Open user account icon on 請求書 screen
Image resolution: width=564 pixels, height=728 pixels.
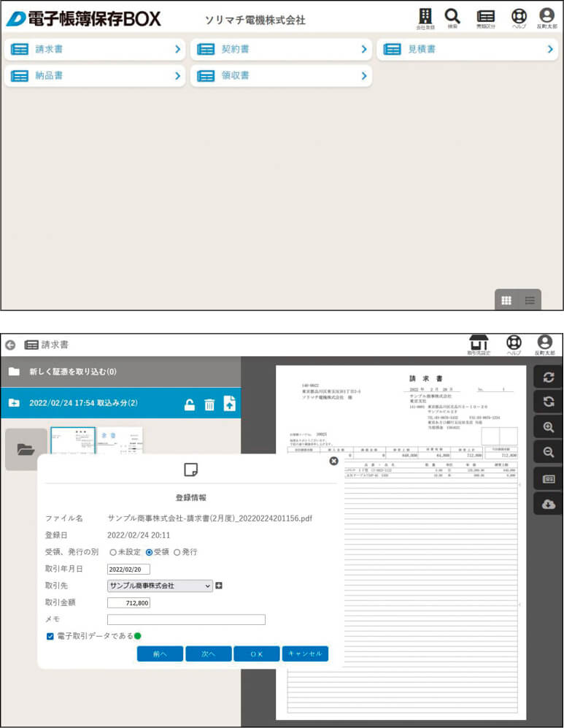coord(545,345)
